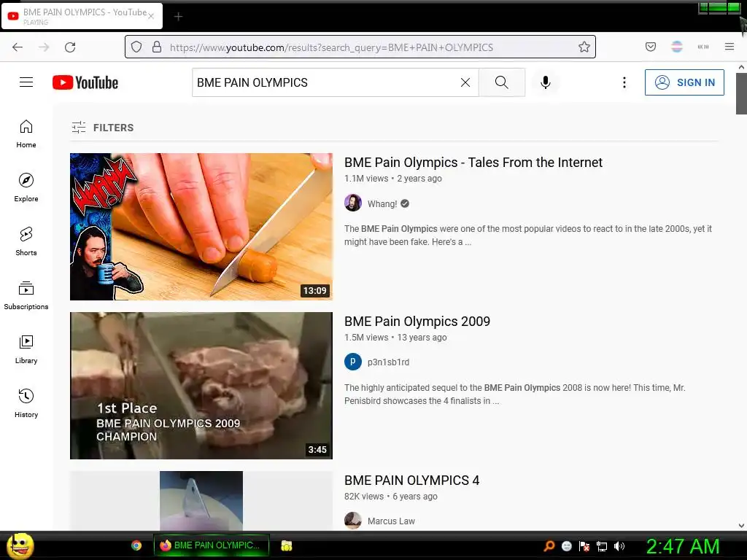Open the BME PAIN OLYMPICS 4 thumbnail
747x560 pixels.
click(x=201, y=500)
